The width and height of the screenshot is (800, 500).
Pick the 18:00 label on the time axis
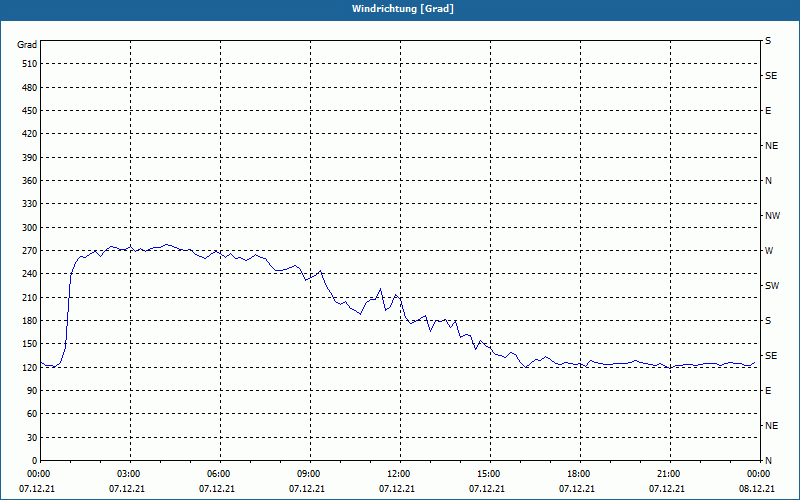pos(579,474)
